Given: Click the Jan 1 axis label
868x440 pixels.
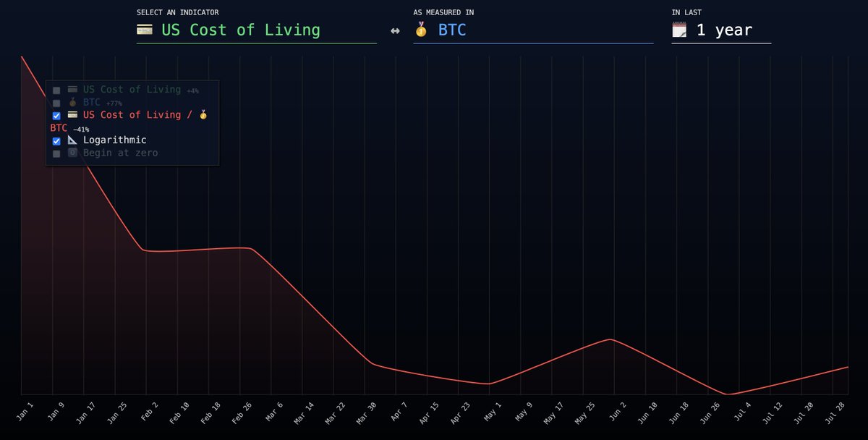Looking at the screenshot, I should point(25,411).
